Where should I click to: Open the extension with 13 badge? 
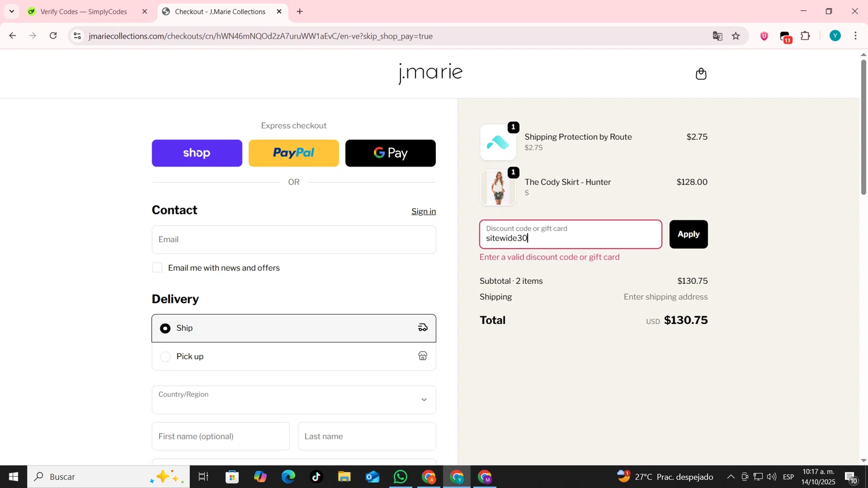[786, 36]
